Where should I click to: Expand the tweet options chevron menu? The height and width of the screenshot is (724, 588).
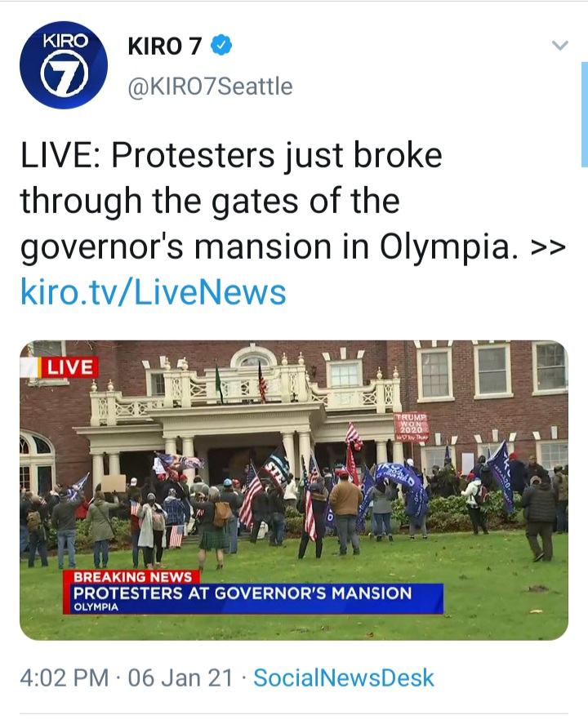pos(559,45)
